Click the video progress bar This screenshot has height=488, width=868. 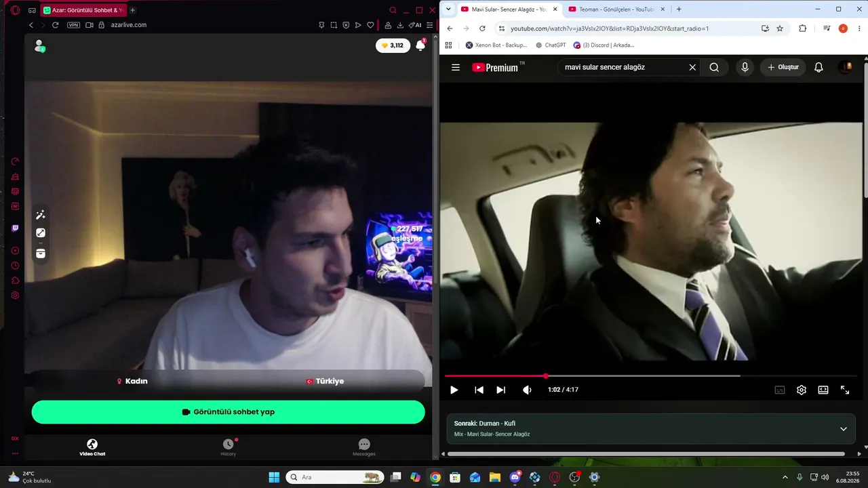click(x=651, y=375)
